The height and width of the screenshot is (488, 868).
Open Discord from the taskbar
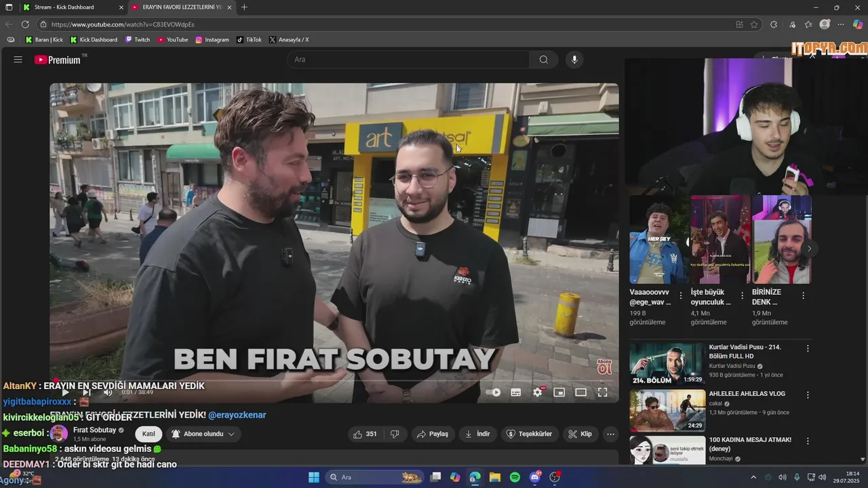(x=535, y=477)
